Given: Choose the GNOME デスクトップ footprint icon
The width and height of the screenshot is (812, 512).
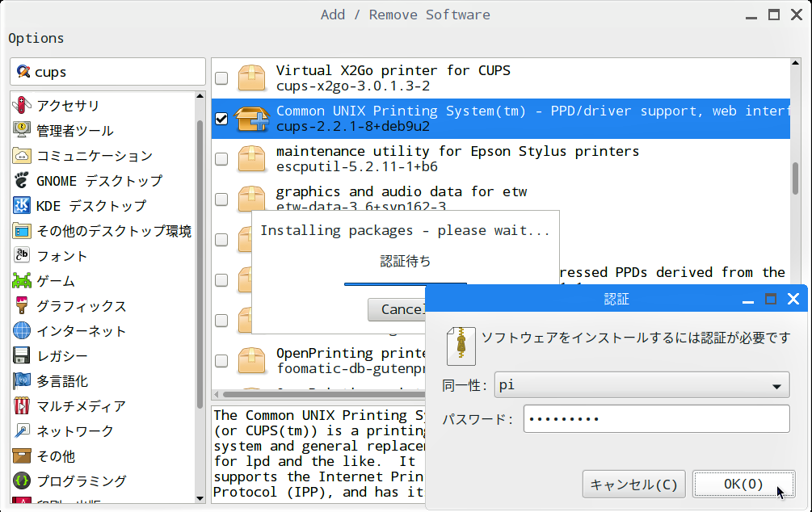Looking at the screenshot, I should pyautogui.click(x=22, y=180).
